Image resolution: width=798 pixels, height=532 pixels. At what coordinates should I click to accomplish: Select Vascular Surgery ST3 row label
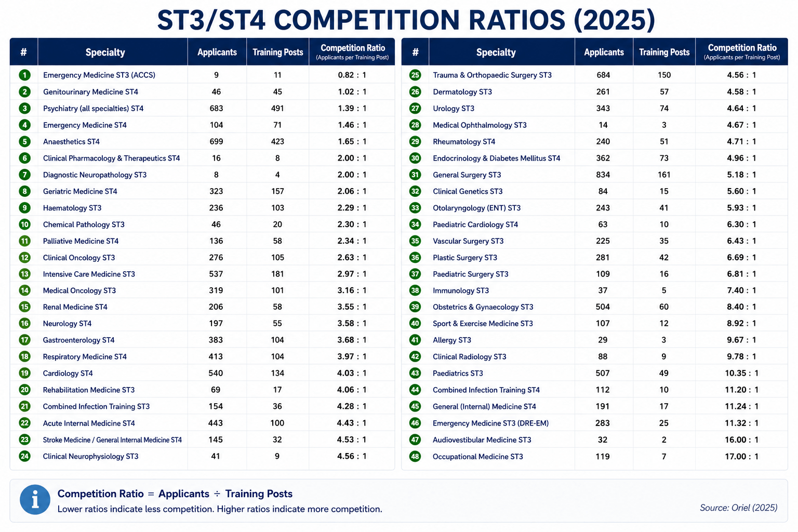468,241
